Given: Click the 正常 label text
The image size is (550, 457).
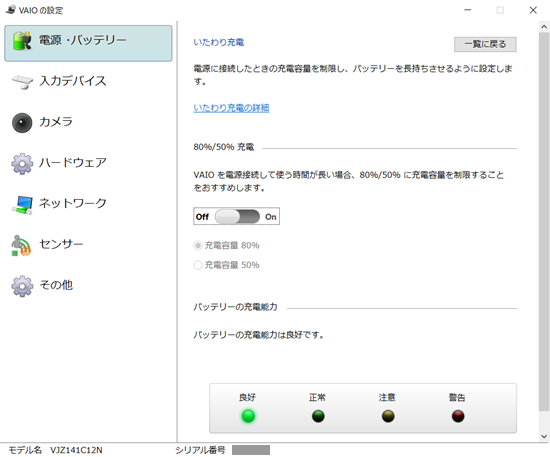Looking at the screenshot, I should pyautogui.click(x=317, y=398).
